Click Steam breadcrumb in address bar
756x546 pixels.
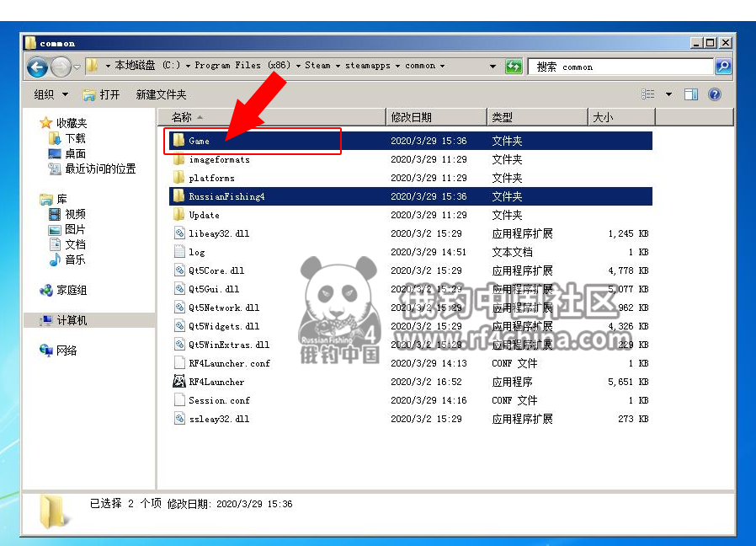(x=317, y=65)
